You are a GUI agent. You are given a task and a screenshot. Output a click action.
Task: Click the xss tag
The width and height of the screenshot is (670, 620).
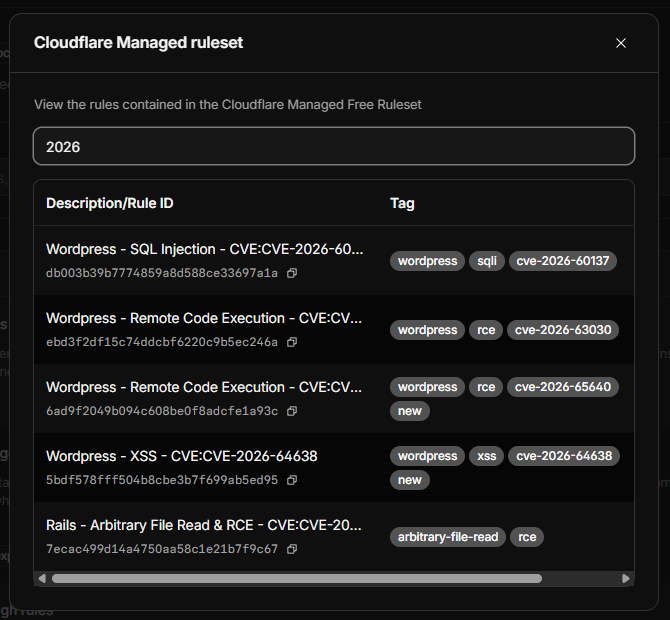(487, 456)
